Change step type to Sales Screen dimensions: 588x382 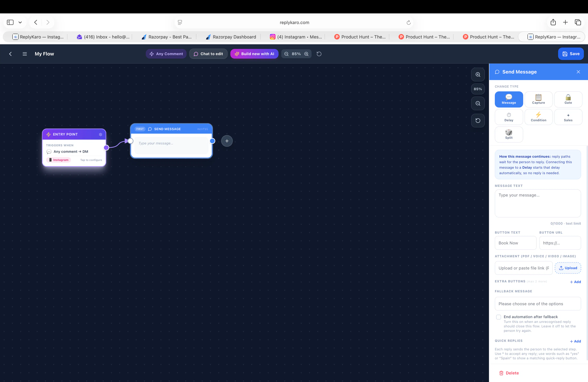(x=568, y=117)
